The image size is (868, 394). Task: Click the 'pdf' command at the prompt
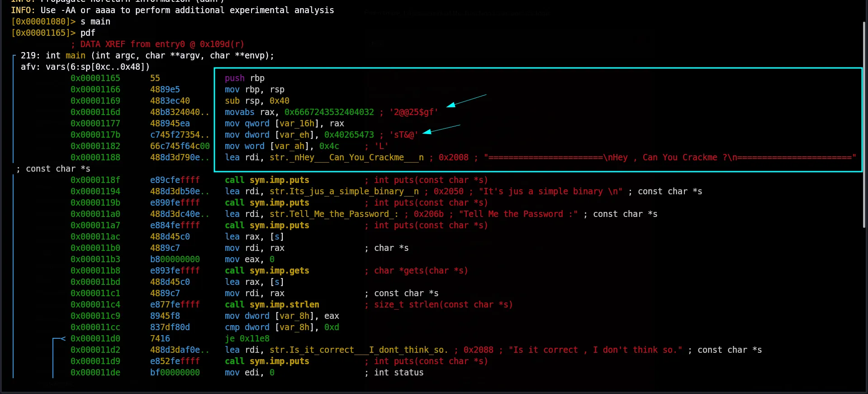[88, 33]
